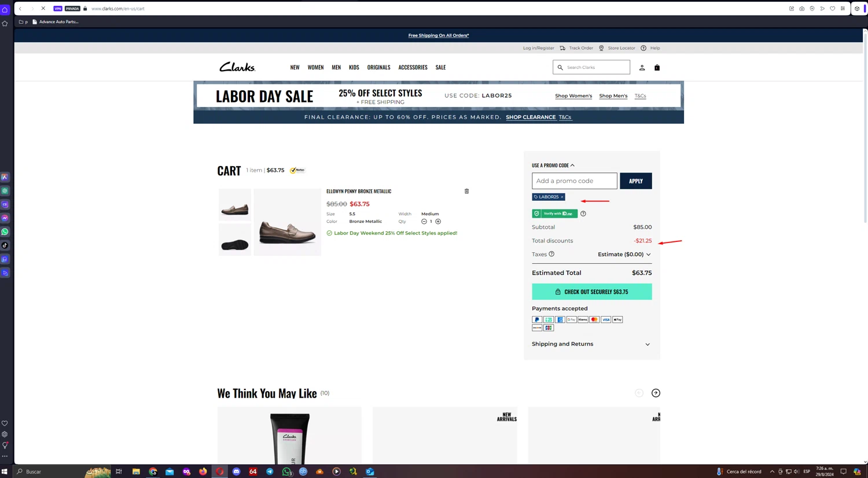The width and height of the screenshot is (868, 478).
Task: Open the WOMEN navigation menu
Action: 315,67
